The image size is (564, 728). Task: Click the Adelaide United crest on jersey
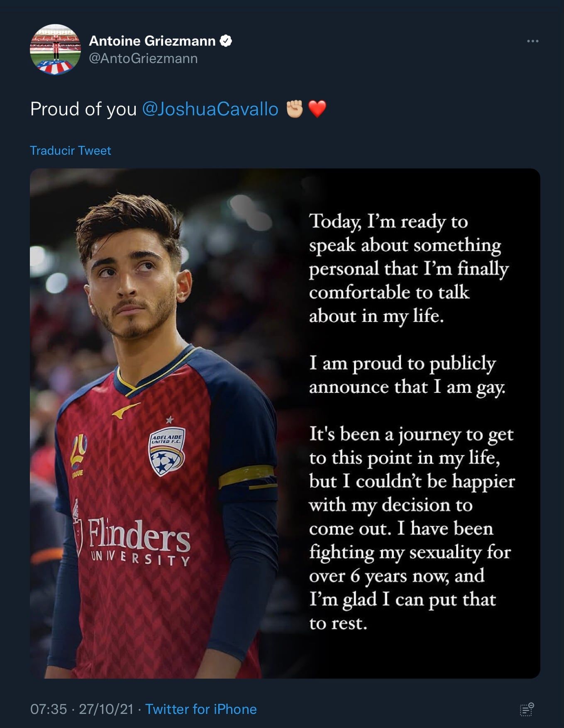pos(167,451)
